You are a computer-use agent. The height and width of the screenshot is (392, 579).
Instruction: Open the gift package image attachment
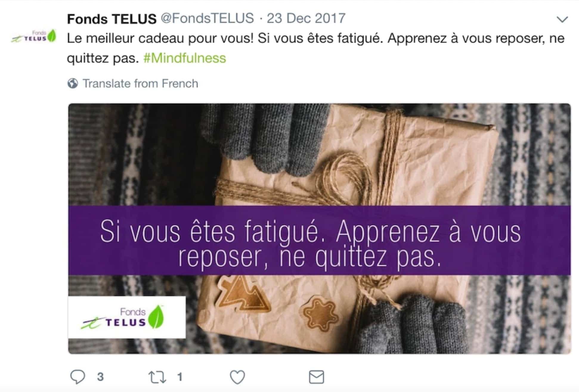tap(319, 228)
